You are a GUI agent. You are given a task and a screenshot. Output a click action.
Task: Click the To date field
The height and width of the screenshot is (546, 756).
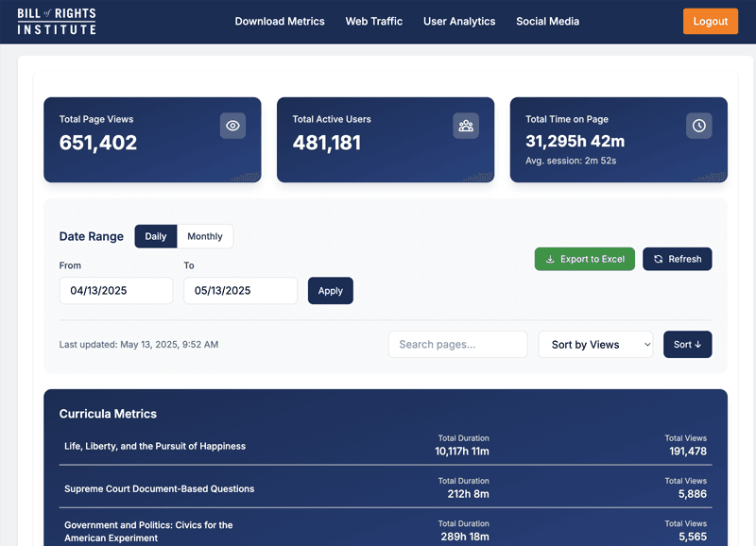tap(240, 291)
